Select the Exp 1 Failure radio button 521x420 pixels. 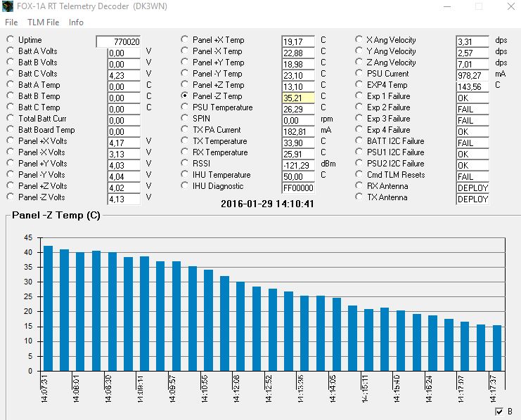click(x=359, y=96)
